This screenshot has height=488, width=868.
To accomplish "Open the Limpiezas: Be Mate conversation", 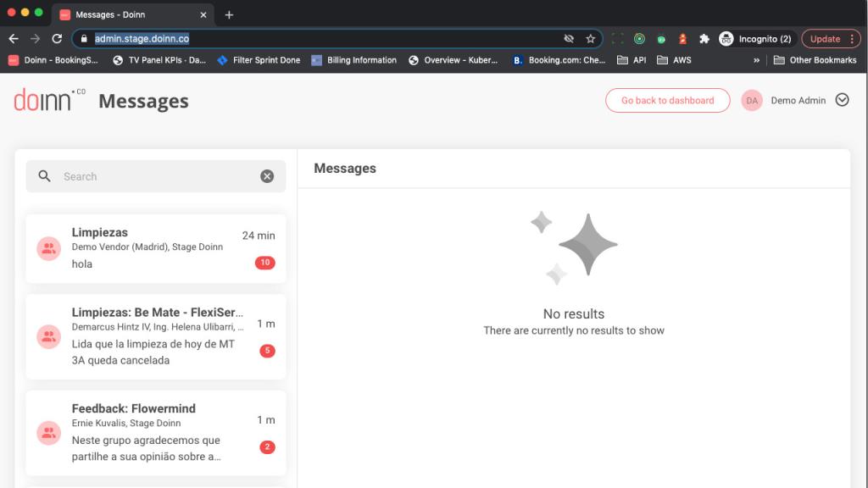I will [x=156, y=336].
